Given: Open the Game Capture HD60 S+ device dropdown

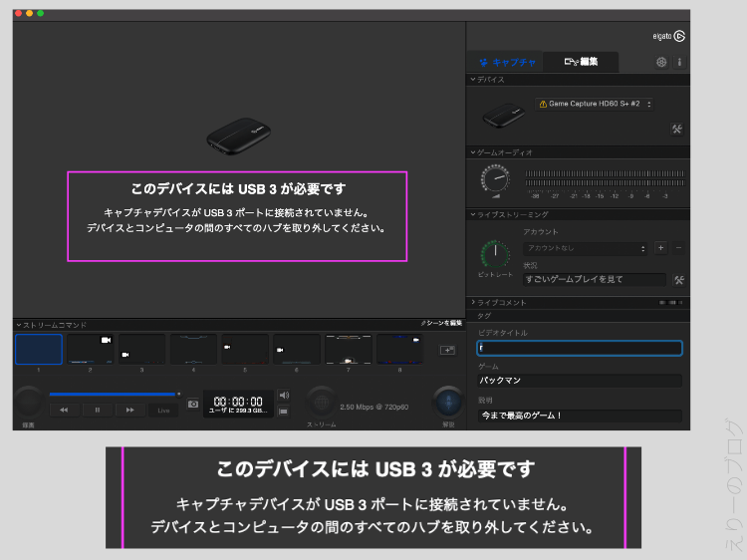Looking at the screenshot, I should (595, 104).
